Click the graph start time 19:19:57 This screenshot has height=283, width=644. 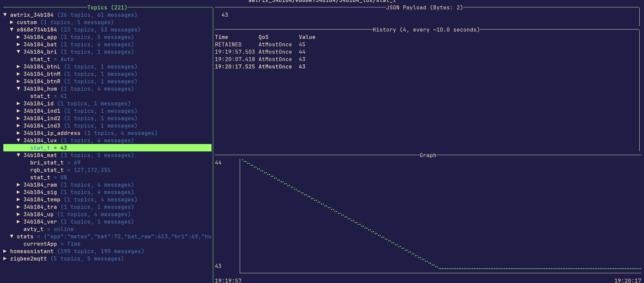click(228, 280)
